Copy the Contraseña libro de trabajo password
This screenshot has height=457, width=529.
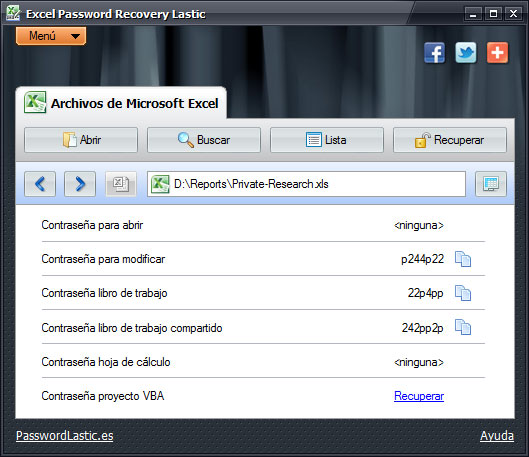click(x=463, y=293)
